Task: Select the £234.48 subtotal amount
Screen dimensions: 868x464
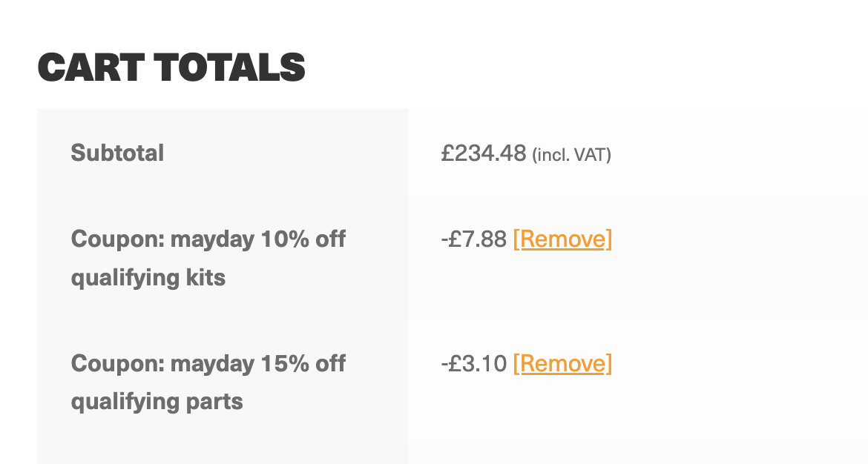Action: 484,153
